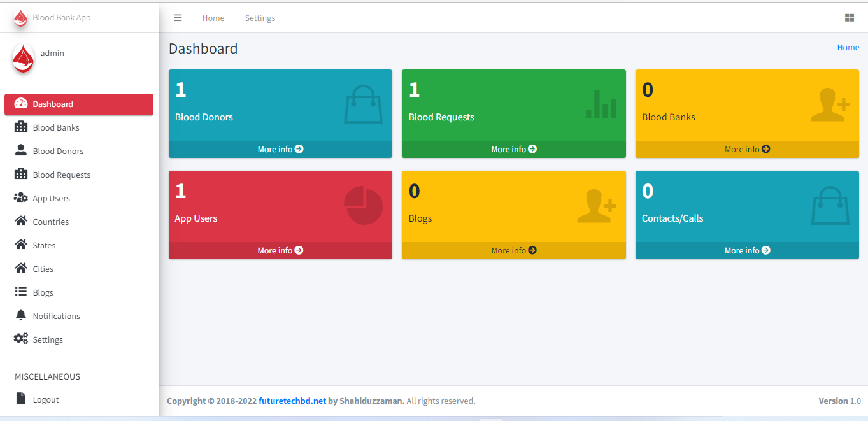This screenshot has width=868, height=421.
Task: Click the Logout file icon
Action: click(21, 399)
